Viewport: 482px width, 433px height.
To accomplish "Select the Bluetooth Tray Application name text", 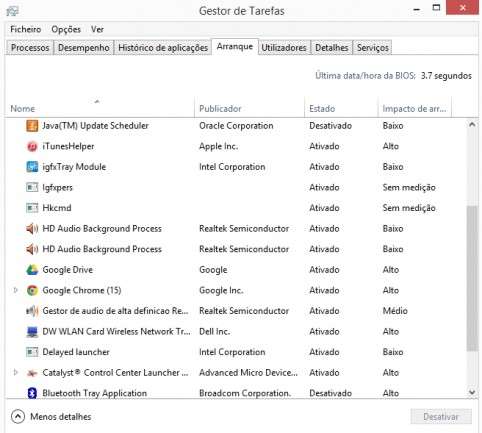I will click(95, 394).
